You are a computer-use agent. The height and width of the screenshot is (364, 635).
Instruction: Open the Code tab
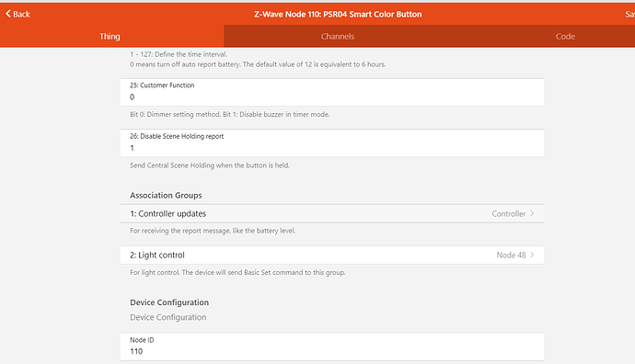click(x=565, y=37)
